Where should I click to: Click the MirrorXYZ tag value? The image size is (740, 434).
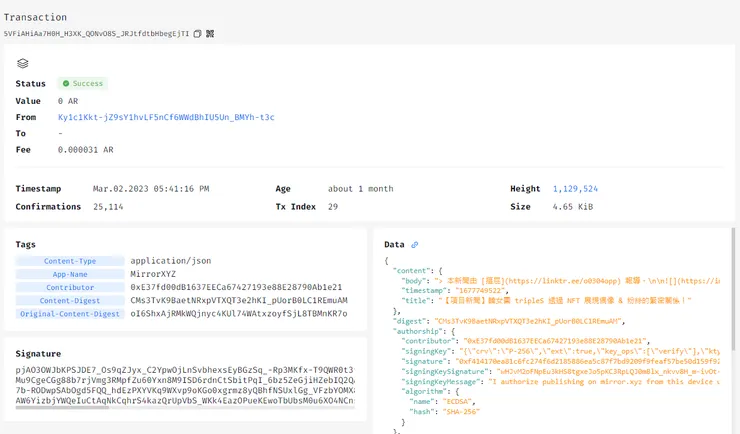(x=154, y=274)
